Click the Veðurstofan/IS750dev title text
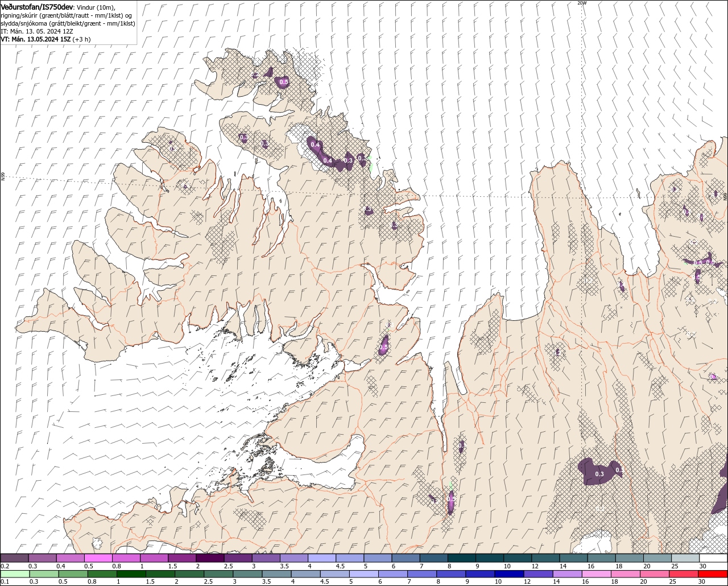Screen dimensions: 728x586 [37, 6]
